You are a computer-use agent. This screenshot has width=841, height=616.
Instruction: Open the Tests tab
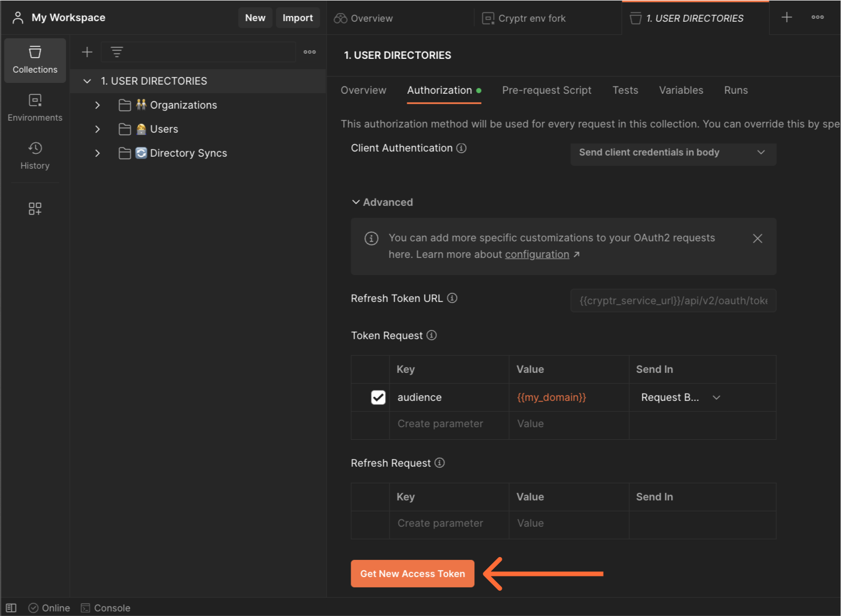625,90
